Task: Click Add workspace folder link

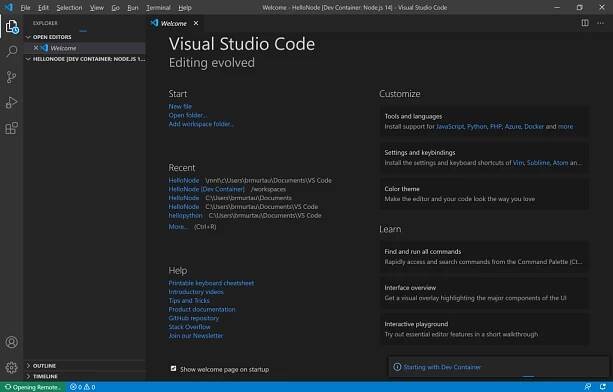Action: coord(201,124)
